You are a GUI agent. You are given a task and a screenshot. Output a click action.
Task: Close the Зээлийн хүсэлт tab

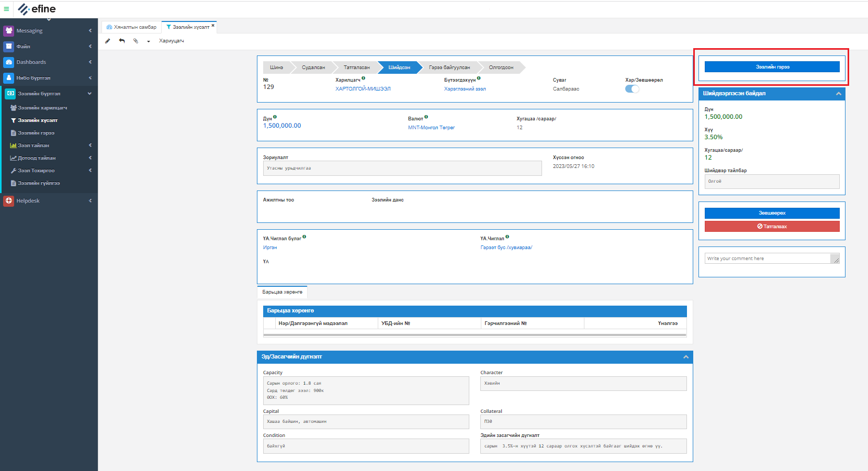213,25
